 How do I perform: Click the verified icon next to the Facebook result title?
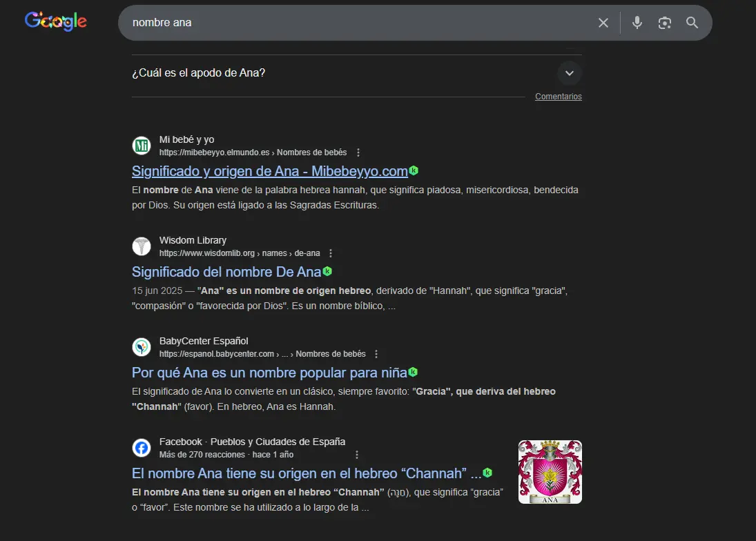[x=487, y=473]
